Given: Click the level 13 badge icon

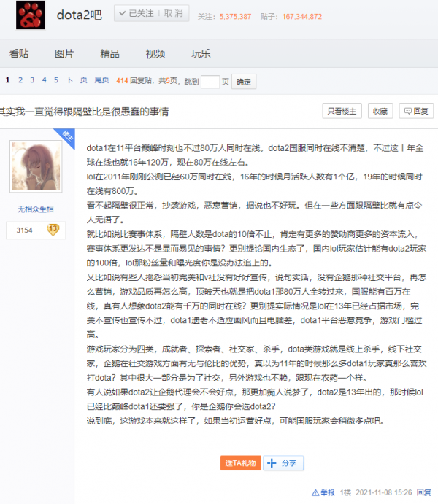Looking at the screenshot, I should pos(53,230).
